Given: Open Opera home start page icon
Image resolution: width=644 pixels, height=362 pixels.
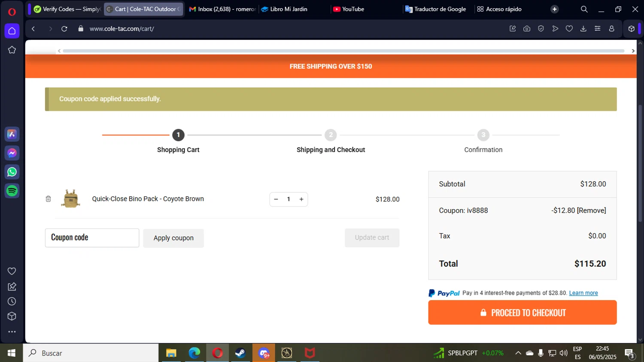Looking at the screenshot, I should (x=12, y=31).
